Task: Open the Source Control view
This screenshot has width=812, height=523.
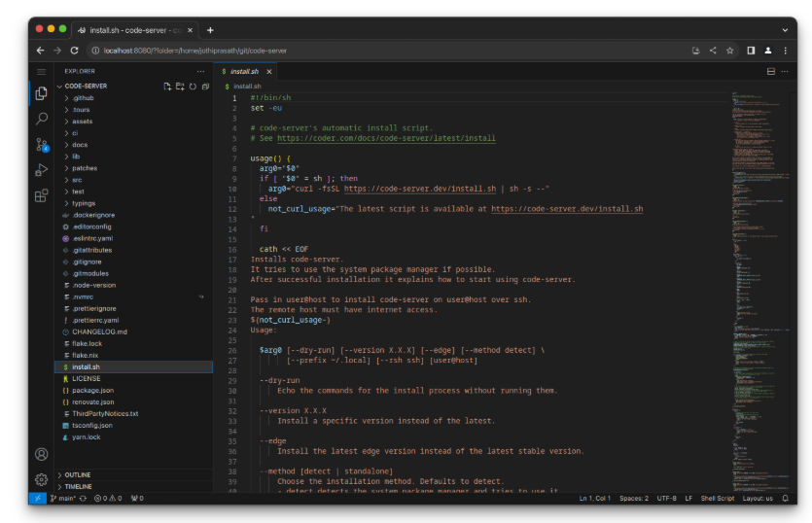Action: [41, 145]
